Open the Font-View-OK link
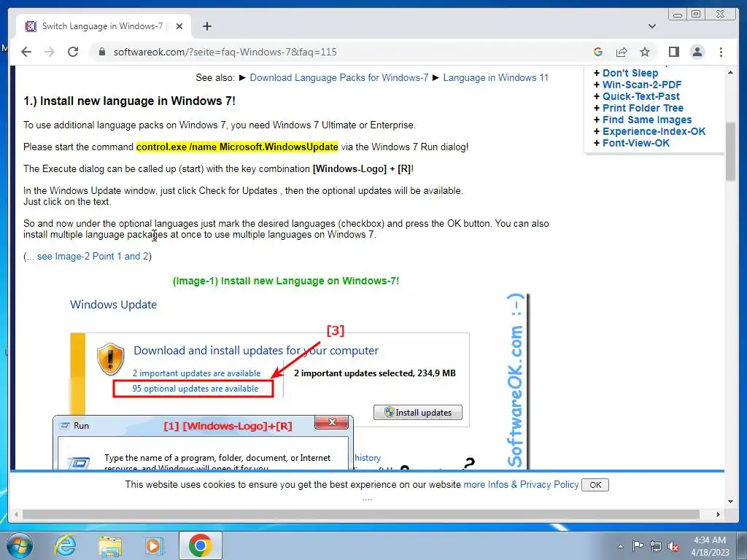Image resolution: width=747 pixels, height=560 pixels. (635, 143)
